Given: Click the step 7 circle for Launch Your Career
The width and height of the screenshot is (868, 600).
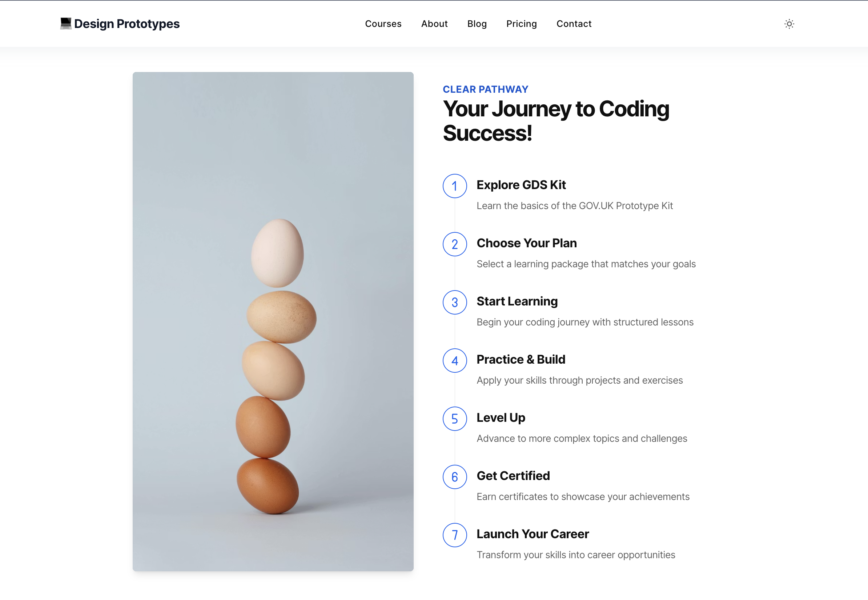Looking at the screenshot, I should click(x=454, y=535).
